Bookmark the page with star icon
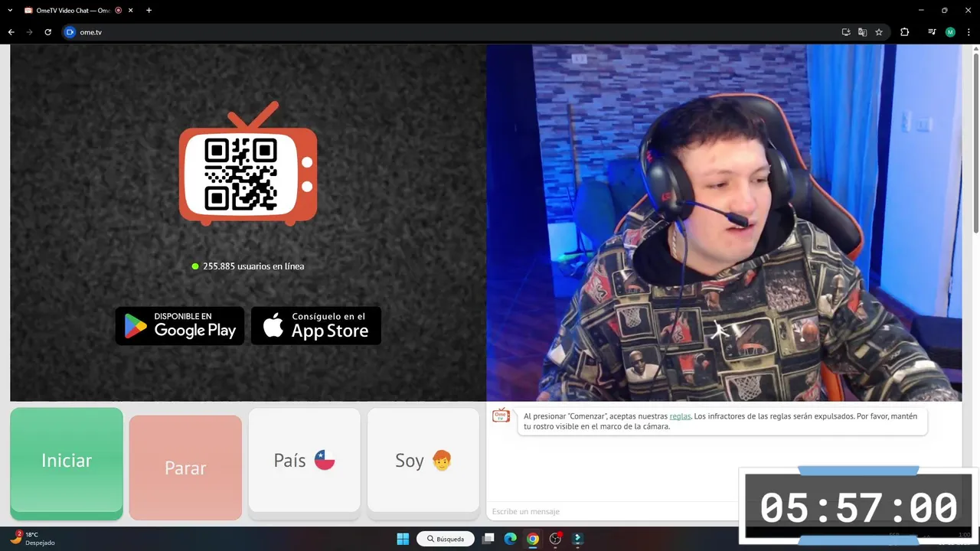This screenshot has height=551, width=980. (879, 32)
